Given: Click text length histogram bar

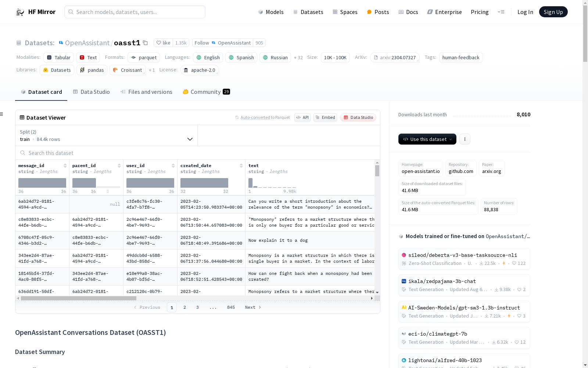Looking at the screenshot, I should 250,183.
